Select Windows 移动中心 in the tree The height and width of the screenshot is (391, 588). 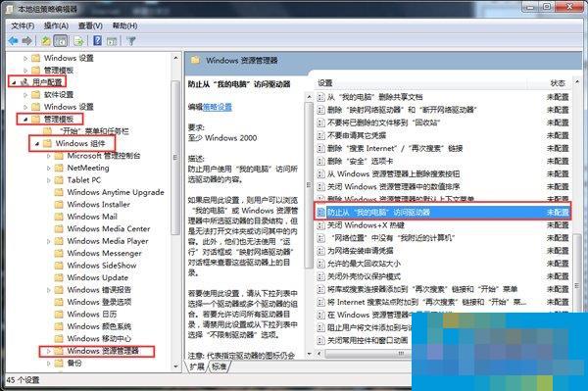(x=99, y=338)
